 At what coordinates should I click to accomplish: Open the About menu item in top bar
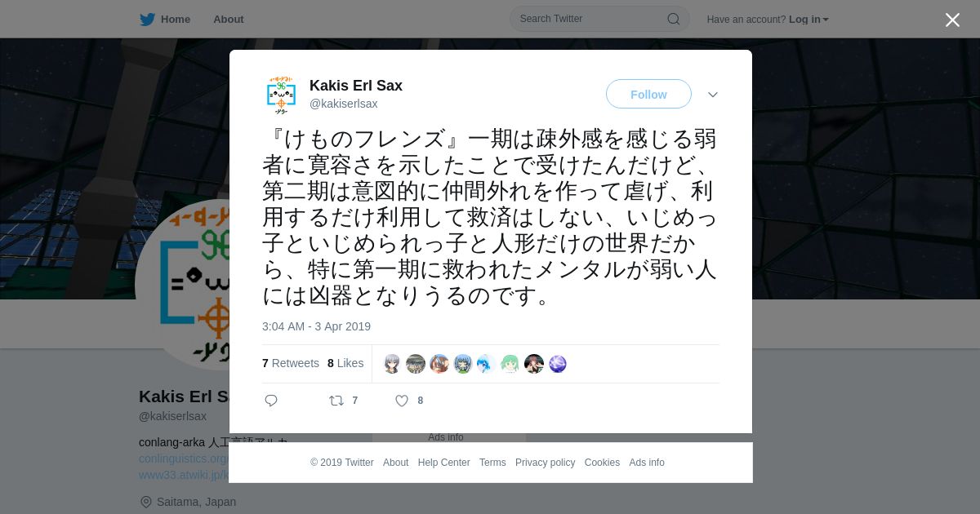tap(229, 19)
